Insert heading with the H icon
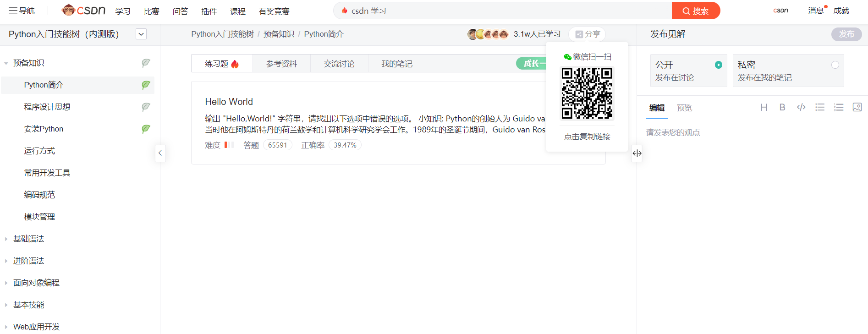The image size is (868, 334). pos(764,107)
